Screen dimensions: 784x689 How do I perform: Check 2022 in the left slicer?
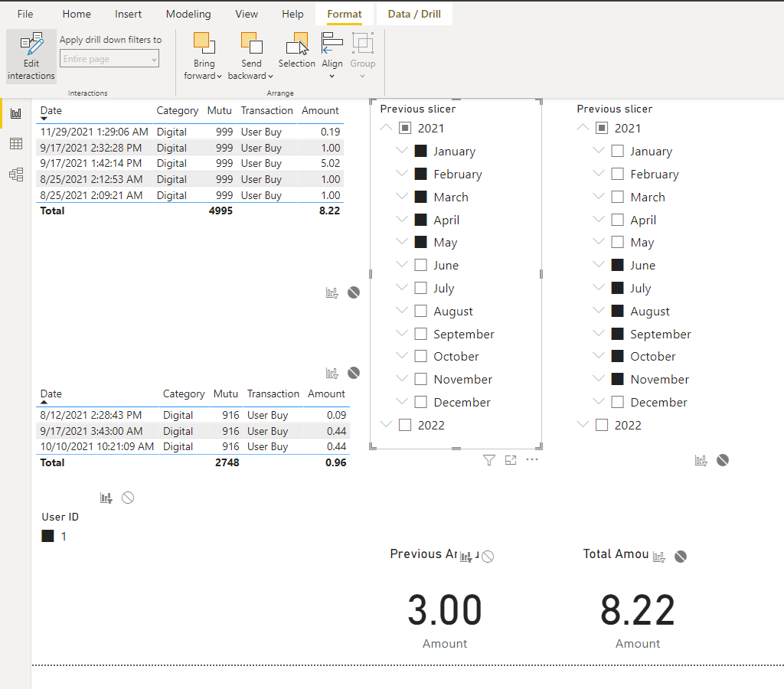coord(405,425)
